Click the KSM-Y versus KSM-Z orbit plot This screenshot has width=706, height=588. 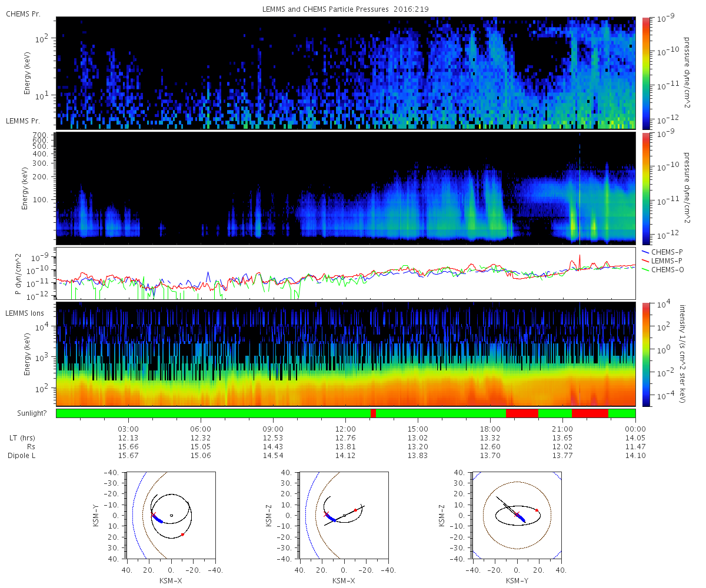point(517,514)
